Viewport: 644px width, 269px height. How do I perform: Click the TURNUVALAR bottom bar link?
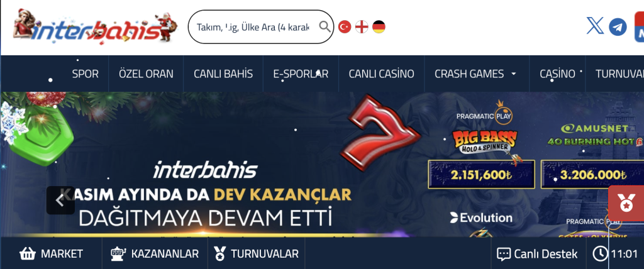click(257, 254)
